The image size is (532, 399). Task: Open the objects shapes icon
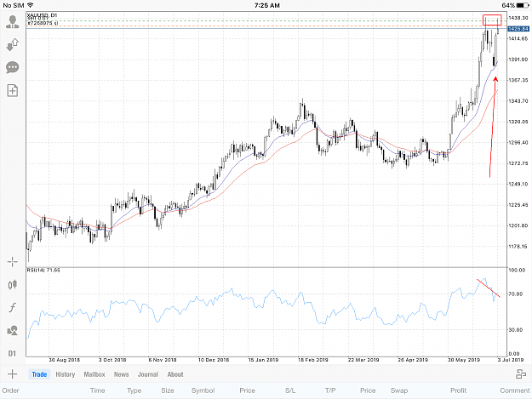(x=13, y=331)
